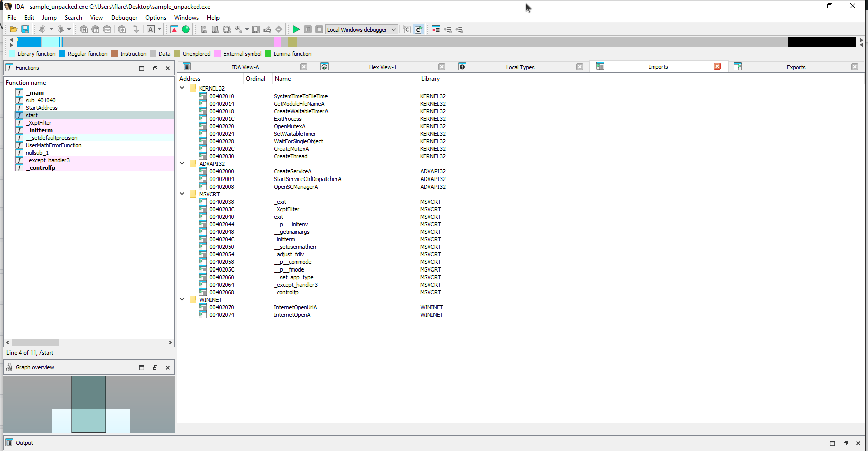Collapse the ADVAPI32 imports group
The height and width of the screenshot is (451, 868).
(182, 164)
